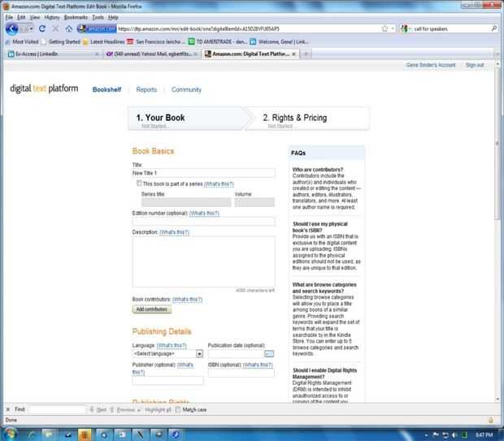The width and height of the screenshot is (504, 441).
Task: Click the browser Back arrow button
Action: pos(11,29)
